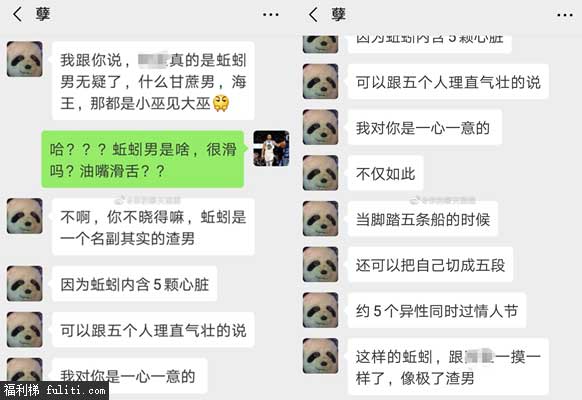The width and height of the screenshot is (582, 400).
Task: Tap '可以跟五个人理直气壮的说' bubble in right chat
Action: (448, 82)
